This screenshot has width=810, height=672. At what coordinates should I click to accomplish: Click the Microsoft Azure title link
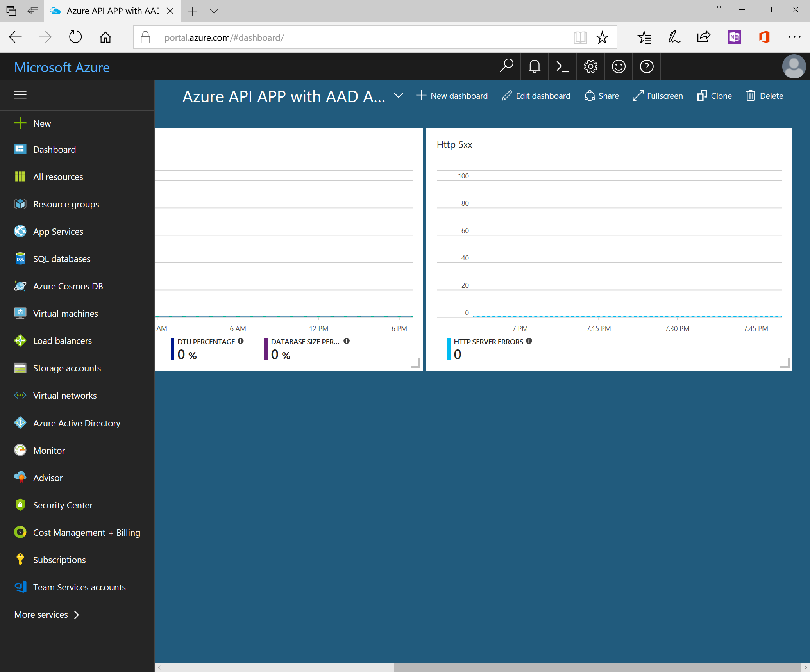point(62,67)
